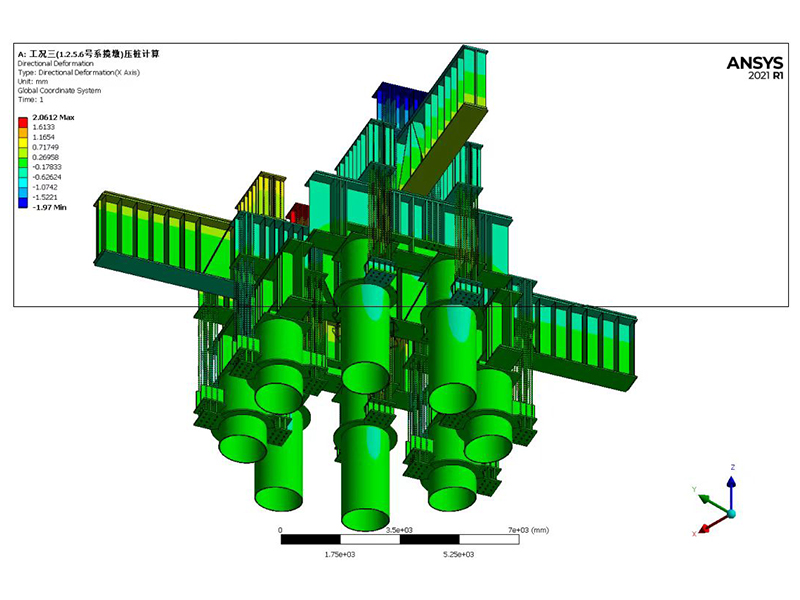Click the red X axis arrow on triad
The height and width of the screenshot is (600, 800).
click(x=714, y=523)
